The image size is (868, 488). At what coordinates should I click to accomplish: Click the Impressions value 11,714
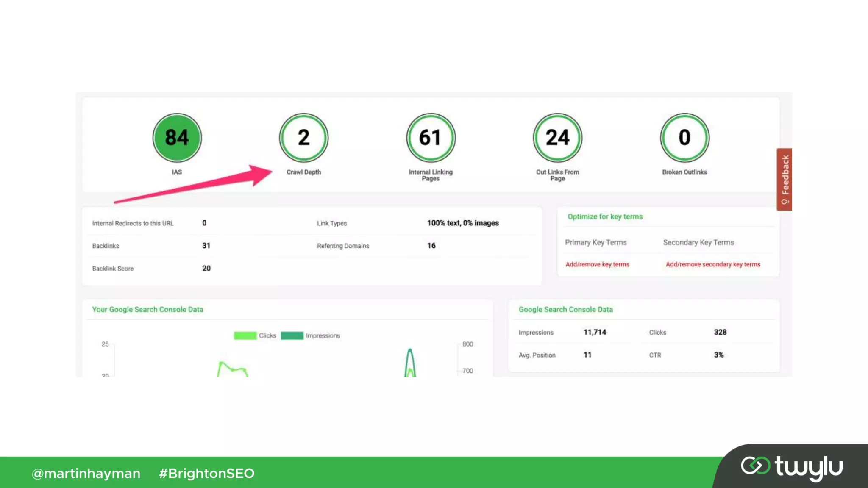point(595,332)
